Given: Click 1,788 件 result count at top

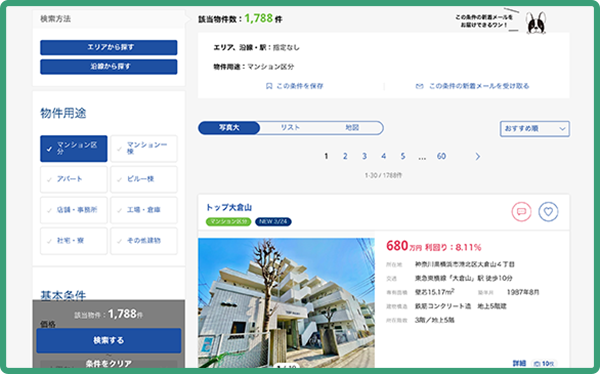Looking at the screenshot, I should point(263,18).
